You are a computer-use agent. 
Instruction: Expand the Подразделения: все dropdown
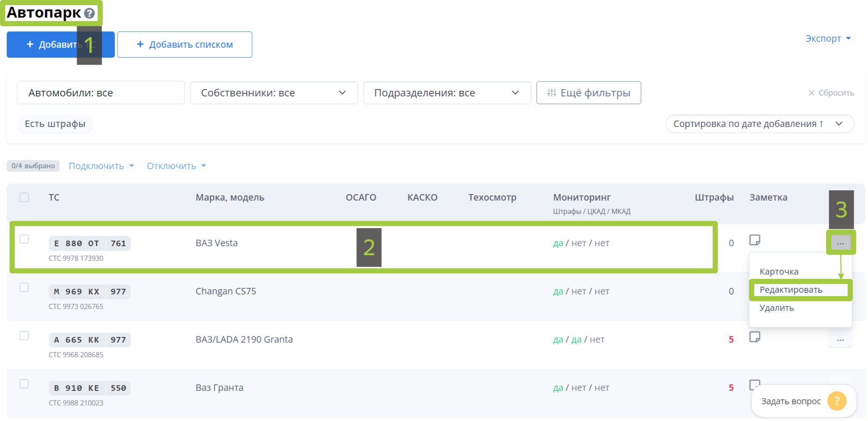(x=447, y=93)
